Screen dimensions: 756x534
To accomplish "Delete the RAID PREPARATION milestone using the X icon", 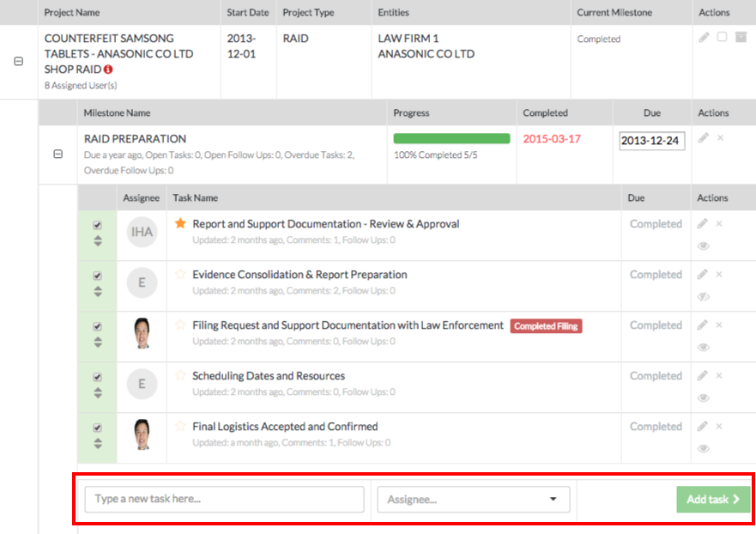I will pos(720,137).
